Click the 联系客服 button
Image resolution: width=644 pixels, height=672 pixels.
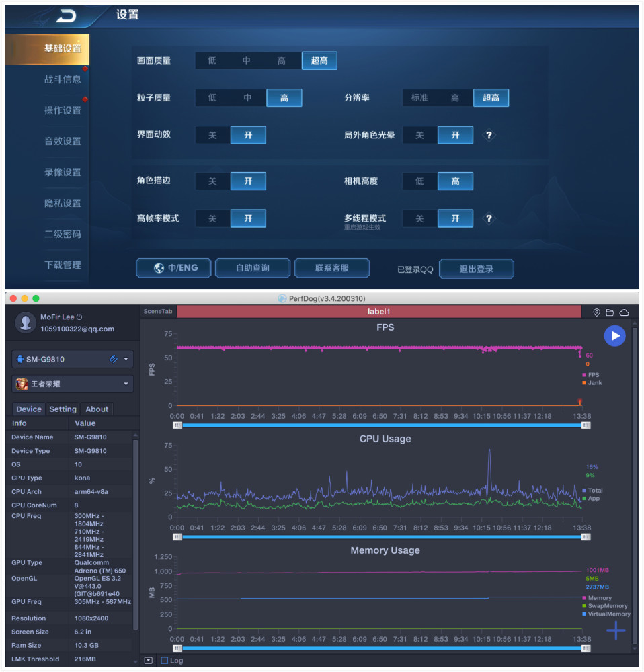click(332, 268)
